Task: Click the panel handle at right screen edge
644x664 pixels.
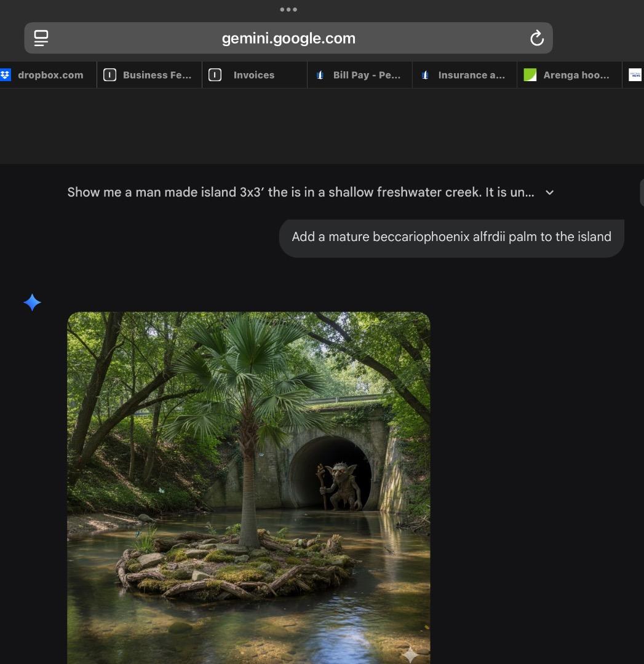Action: (x=642, y=192)
